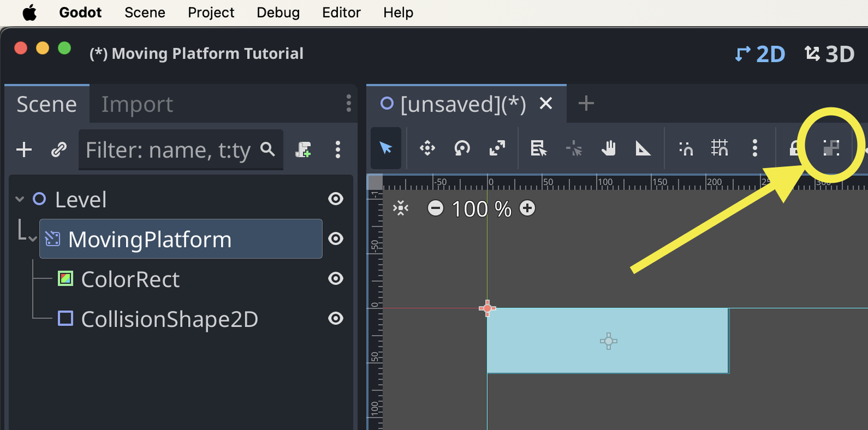868x430 pixels.
Task: Click the group selected nodes icon
Action: click(x=831, y=149)
